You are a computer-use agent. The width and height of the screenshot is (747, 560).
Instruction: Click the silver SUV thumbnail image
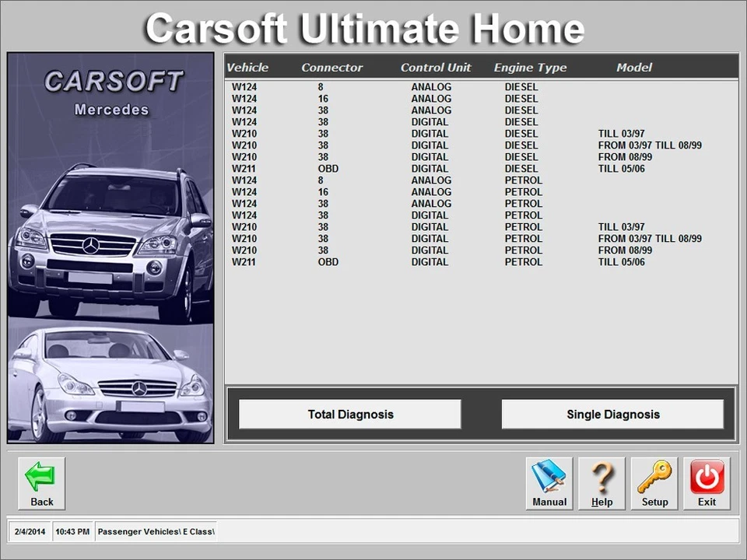coord(110,241)
